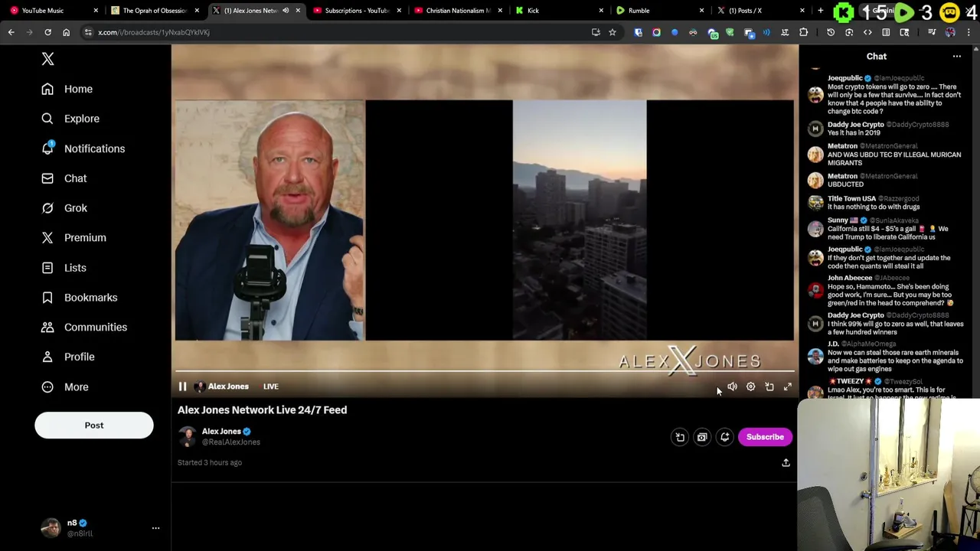Open Profile in the sidebar
The image size is (980, 551).
68,357
